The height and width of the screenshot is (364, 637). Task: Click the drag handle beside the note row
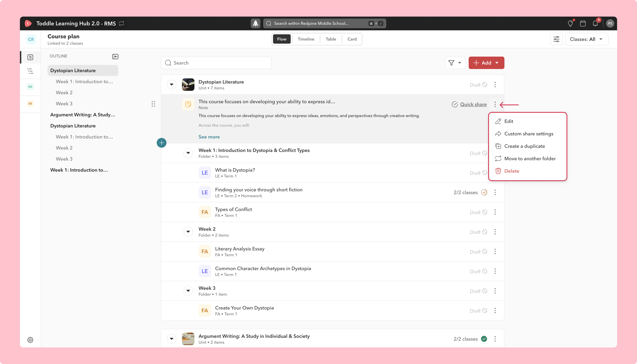(153, 104)
